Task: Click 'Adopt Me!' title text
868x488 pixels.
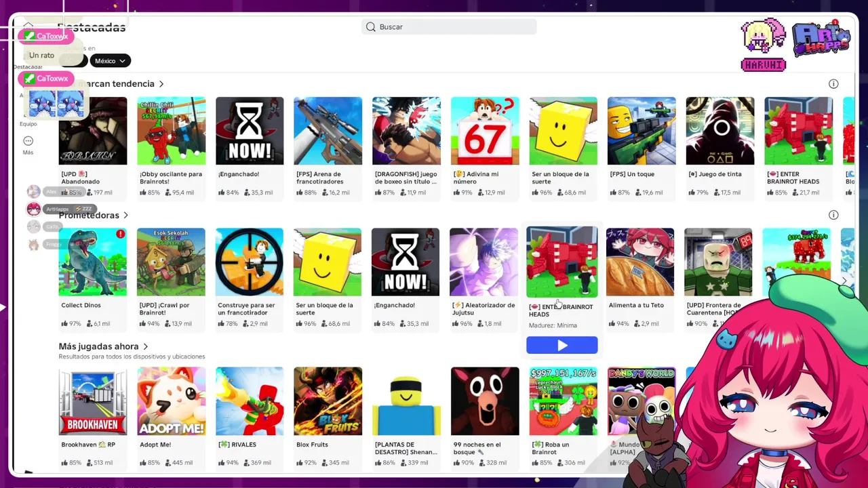Action: [155, 445]
